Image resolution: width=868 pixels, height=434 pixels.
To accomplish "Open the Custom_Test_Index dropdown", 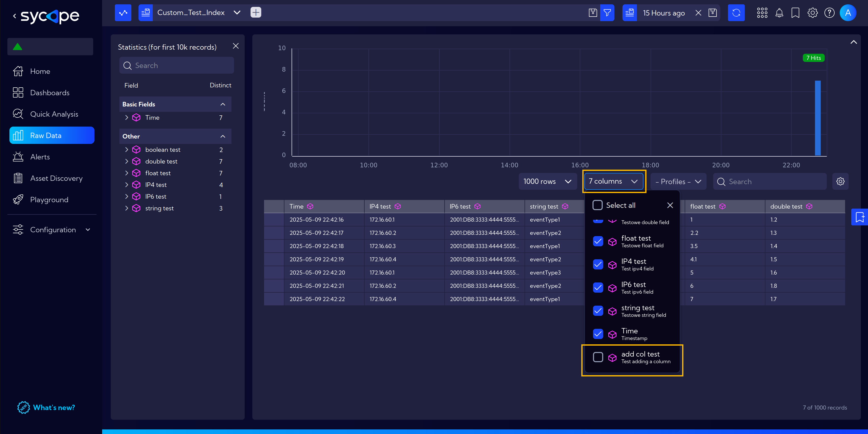I will click(237, 13).
